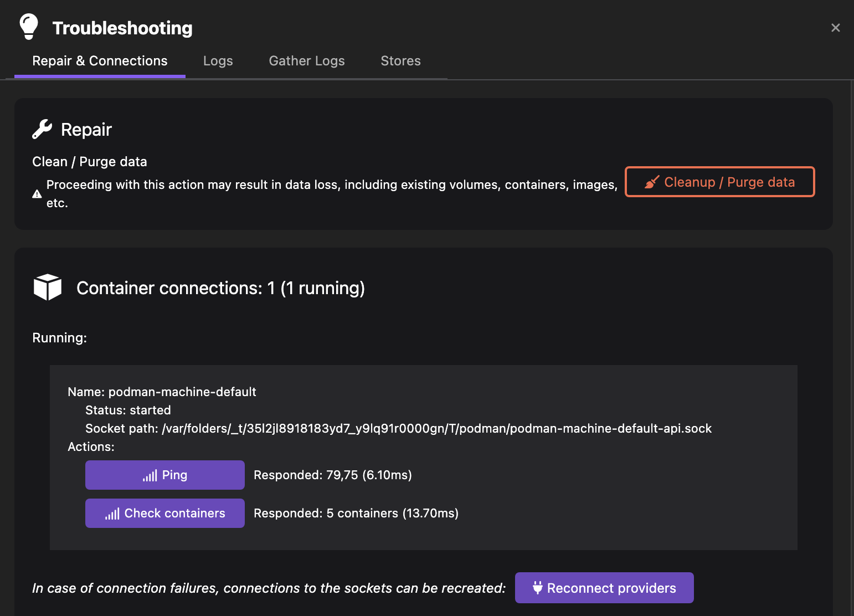Close the Troubleshooting panel
This screenshot has width=854, height=616.
[x=835, y=28]
